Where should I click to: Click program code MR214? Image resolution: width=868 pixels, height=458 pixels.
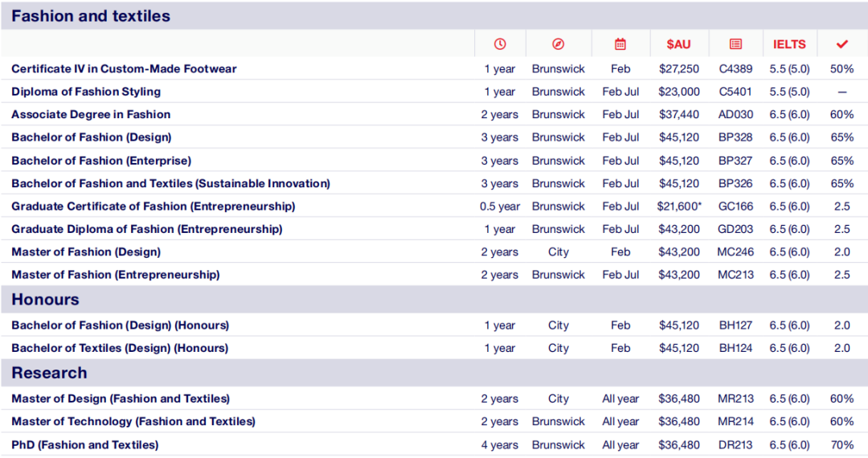click(x=735, y=422)
